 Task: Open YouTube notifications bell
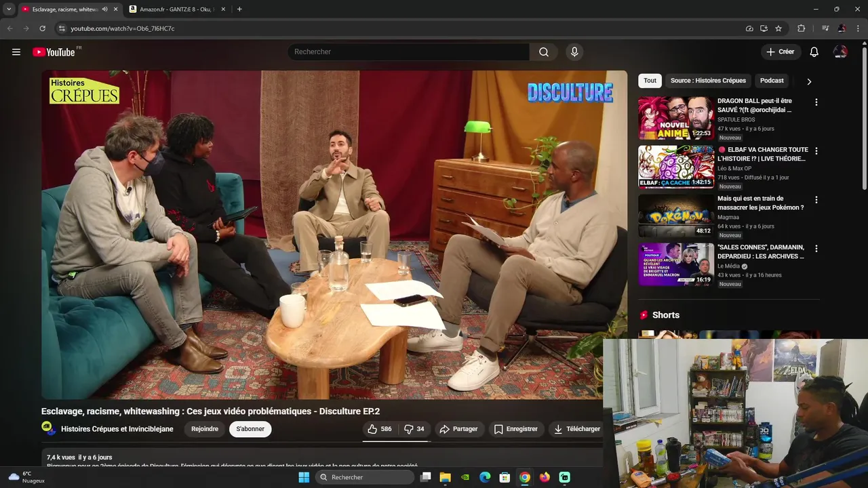pyautogui.click(x=814, y=52)
